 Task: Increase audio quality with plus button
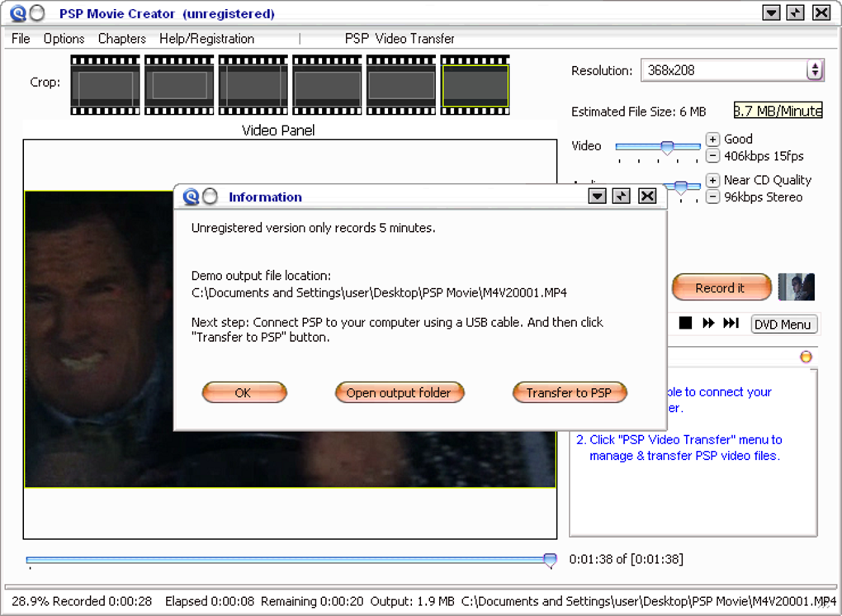[x=712, y=180]
